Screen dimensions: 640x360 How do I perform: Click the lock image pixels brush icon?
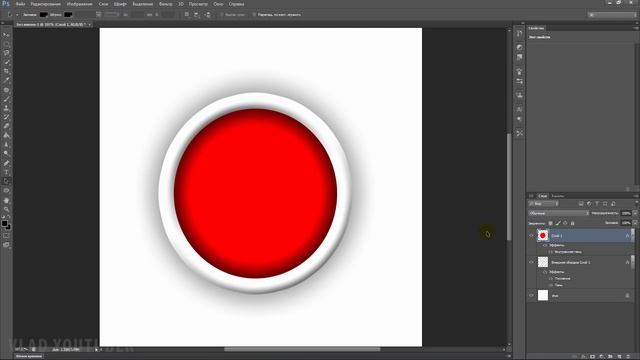tap(558, 223)
